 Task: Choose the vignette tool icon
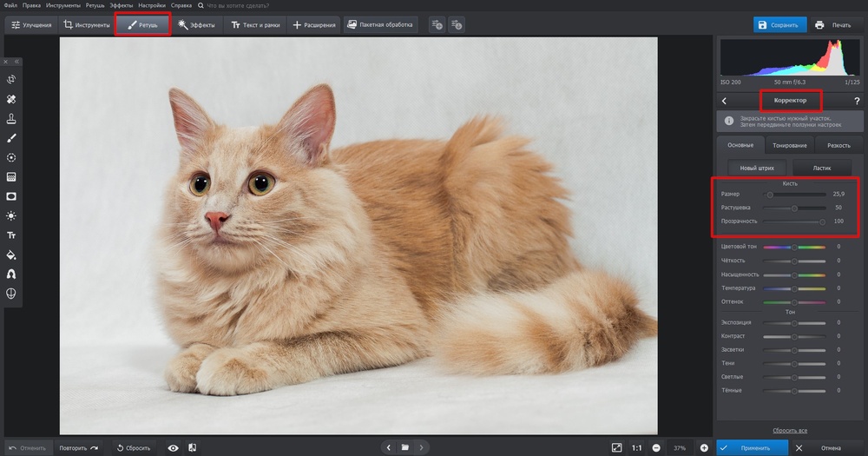point(12,196)
